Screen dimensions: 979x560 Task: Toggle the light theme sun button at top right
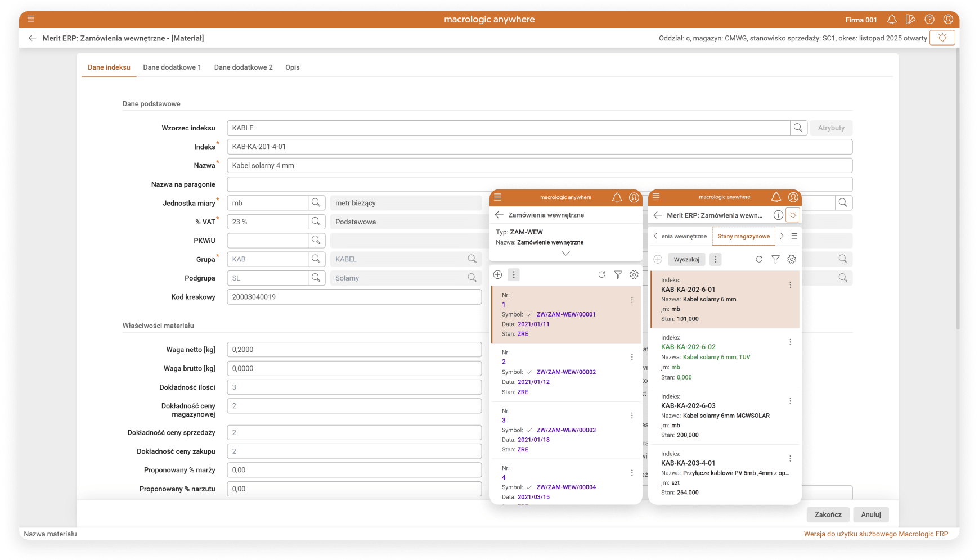tap(942, 38)
